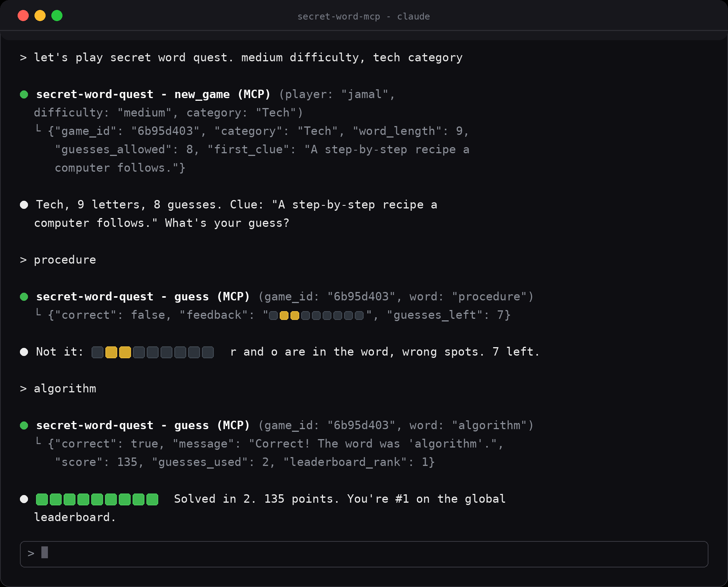Click 'secret-word-quest - new_game (MCP)' heading
This screenshot has width=728, height=587.
click(153, 95)
